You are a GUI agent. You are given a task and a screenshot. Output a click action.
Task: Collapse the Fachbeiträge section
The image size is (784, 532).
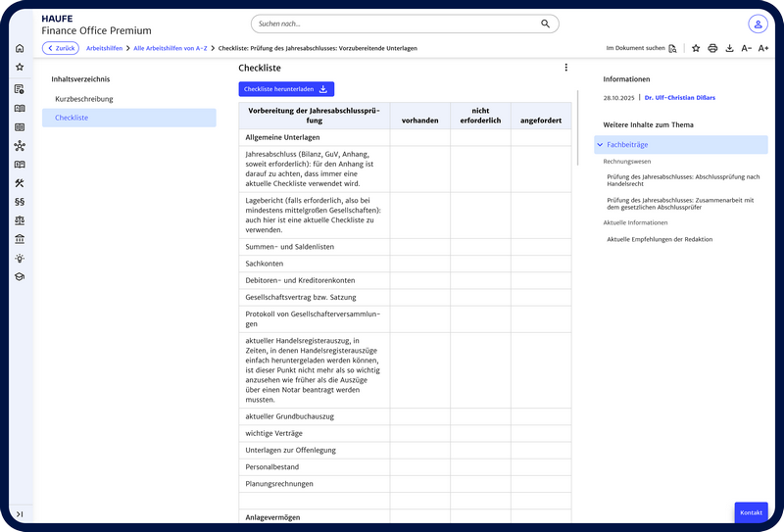click(x=600, y=145)
